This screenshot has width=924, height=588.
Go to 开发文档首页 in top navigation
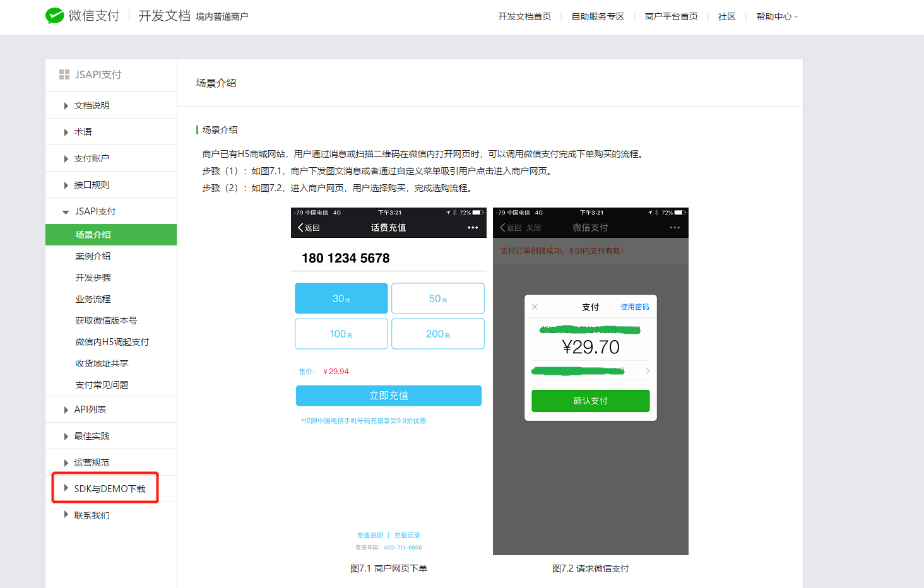click(524, 16)
